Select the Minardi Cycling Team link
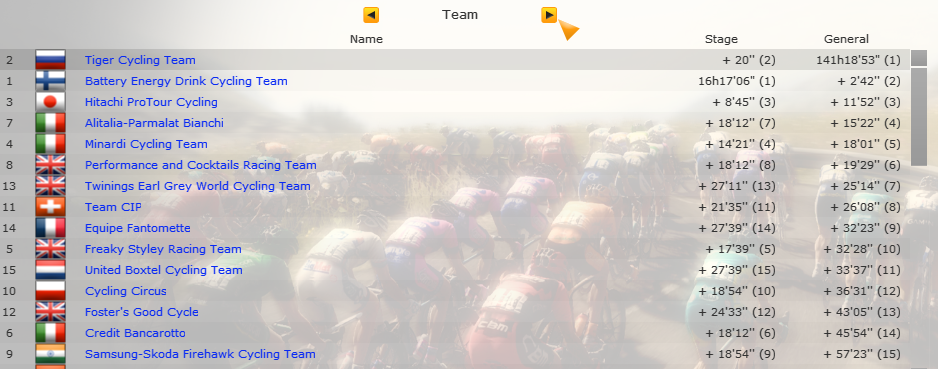 tap(146, 144)
